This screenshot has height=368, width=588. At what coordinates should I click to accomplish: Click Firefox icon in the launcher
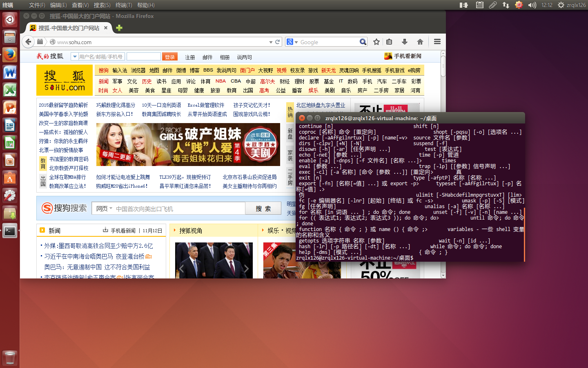point(10,55)
